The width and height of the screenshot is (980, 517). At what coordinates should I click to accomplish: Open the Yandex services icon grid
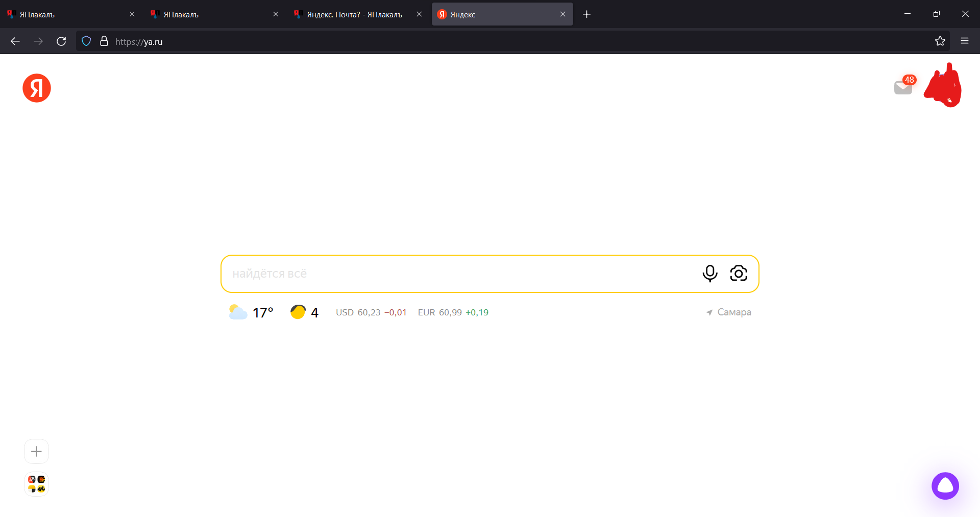[x=36, y=484]
